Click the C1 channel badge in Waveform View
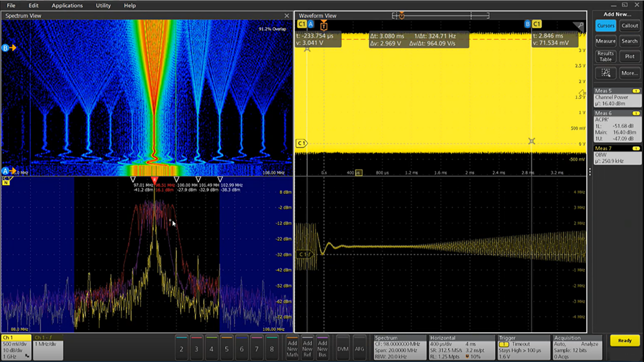The width and height of the screenshot is (644, 362). pos(302,24)
